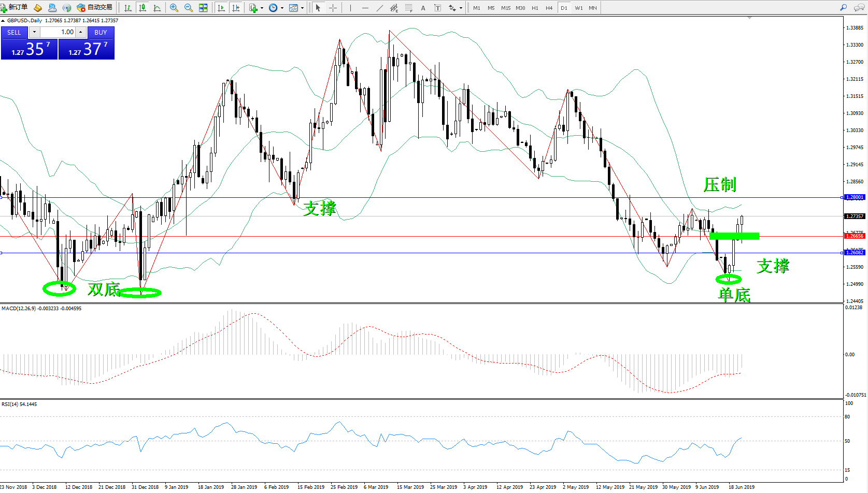Switch timeframe to M30
This screenshot has width=868, height=493.
(x=520, y=8)
